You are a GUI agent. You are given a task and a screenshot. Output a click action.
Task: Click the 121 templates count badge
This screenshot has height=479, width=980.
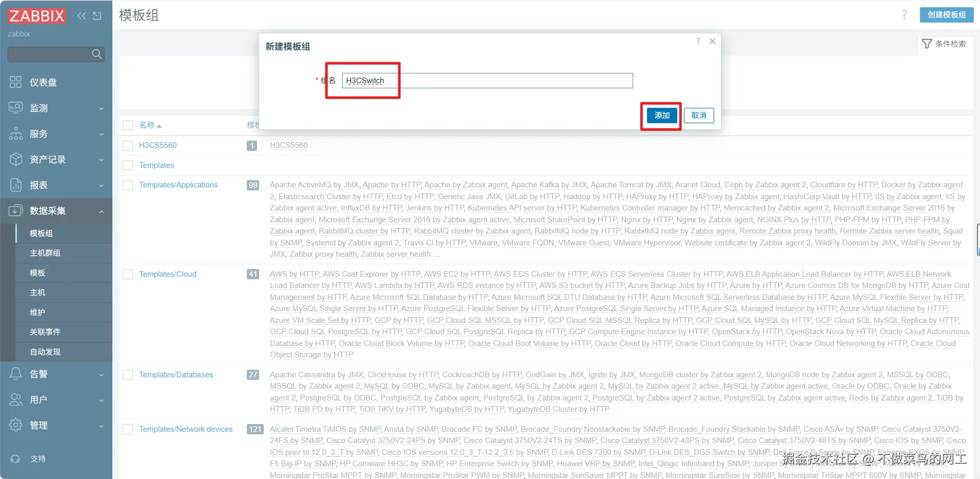coord(256,429)
